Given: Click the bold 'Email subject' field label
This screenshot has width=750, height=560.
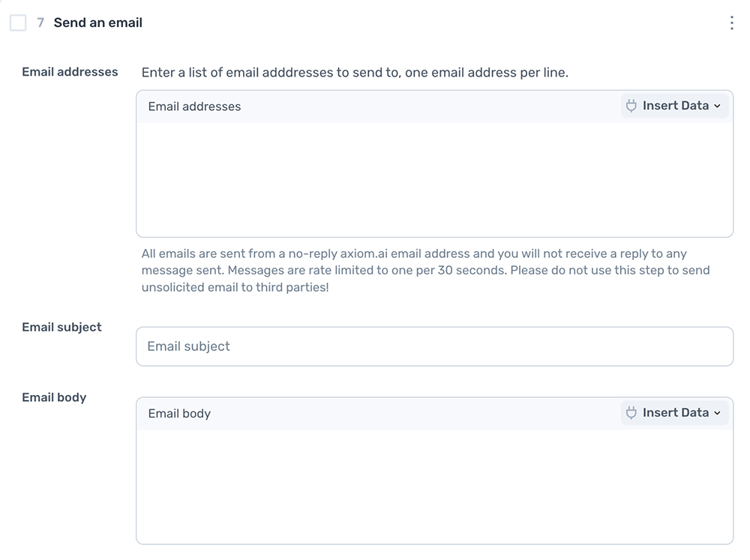Looking at the screenshot, I should 61,327.
